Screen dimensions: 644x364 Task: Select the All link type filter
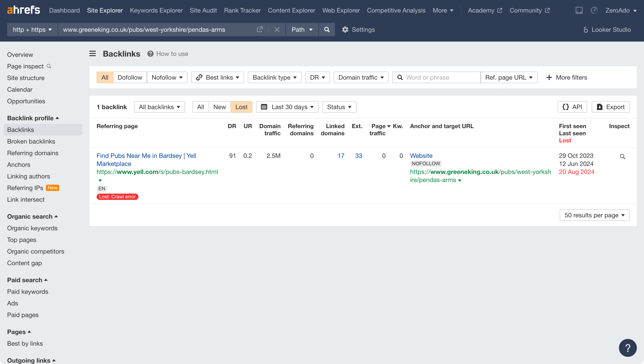105,78
